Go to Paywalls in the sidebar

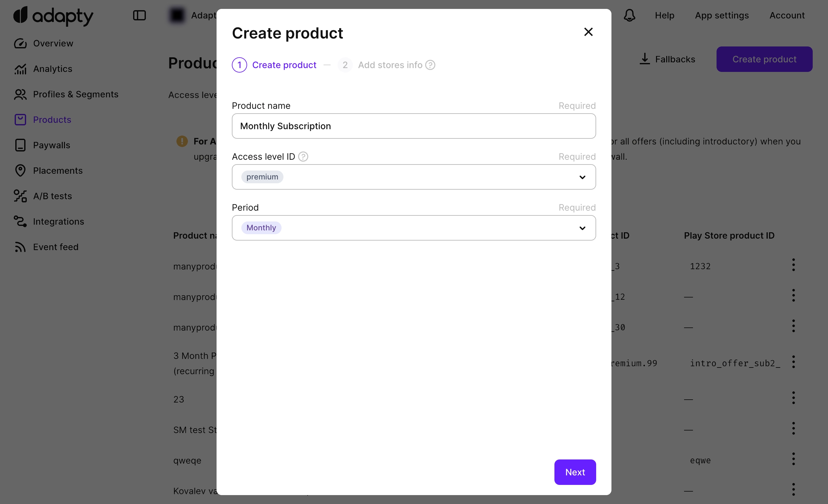pos(51,145)
